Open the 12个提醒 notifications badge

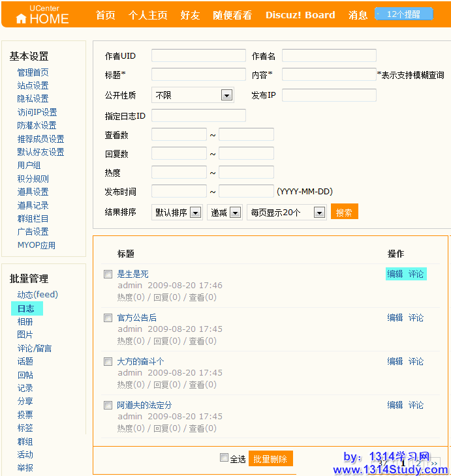403,14
